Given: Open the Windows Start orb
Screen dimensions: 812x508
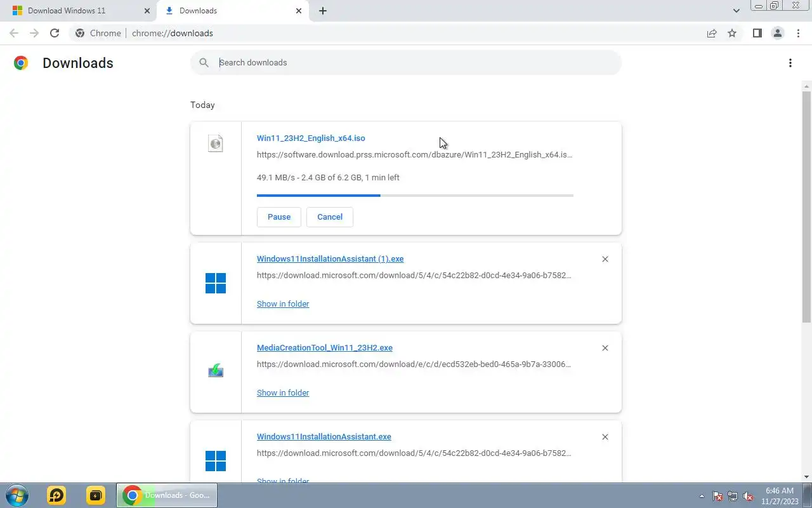Looking at the screenshot, I should pos(16,495).
